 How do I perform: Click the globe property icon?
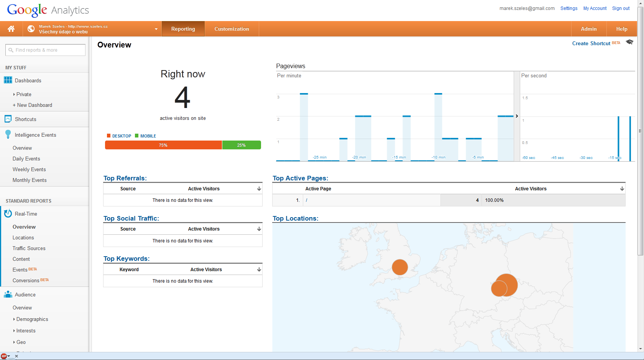(31, 29)
